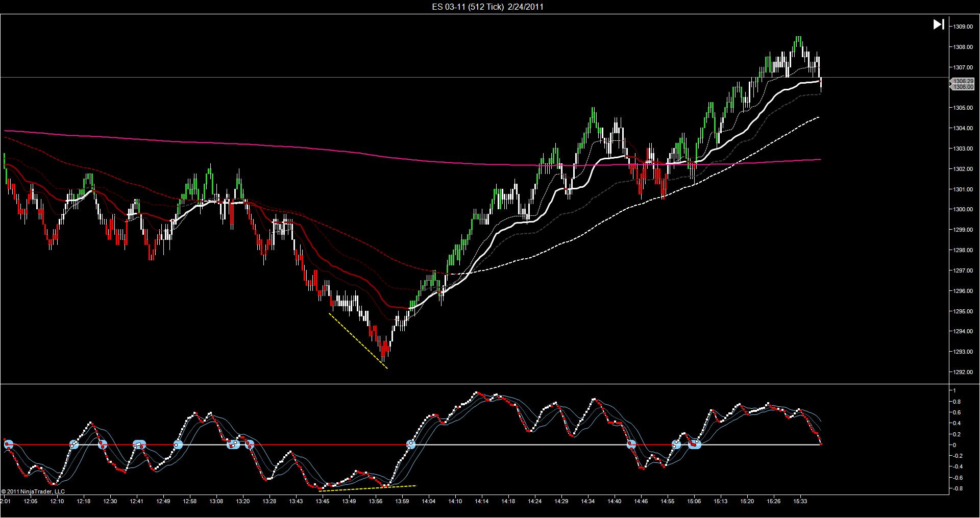980x518 pixels.
Task: Select the 15:06 time axis label
Action: pos(694,502)
